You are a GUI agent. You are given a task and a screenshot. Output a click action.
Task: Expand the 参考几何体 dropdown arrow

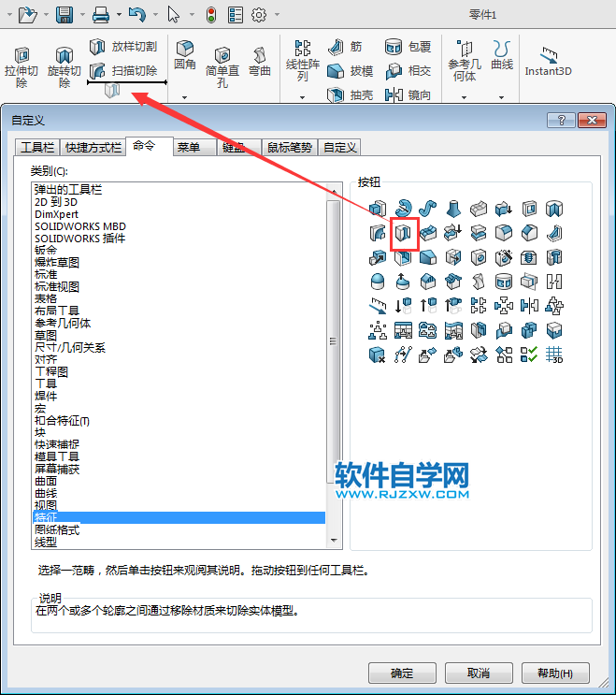(465, 97)
